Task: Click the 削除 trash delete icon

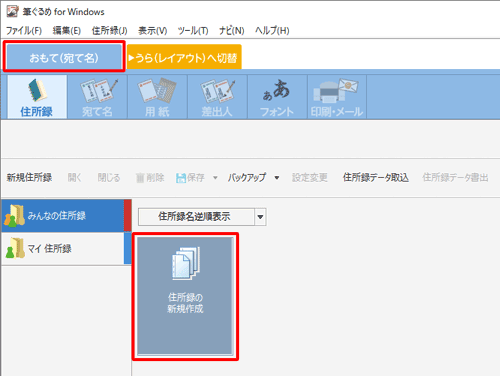Action: pos(140,178)
